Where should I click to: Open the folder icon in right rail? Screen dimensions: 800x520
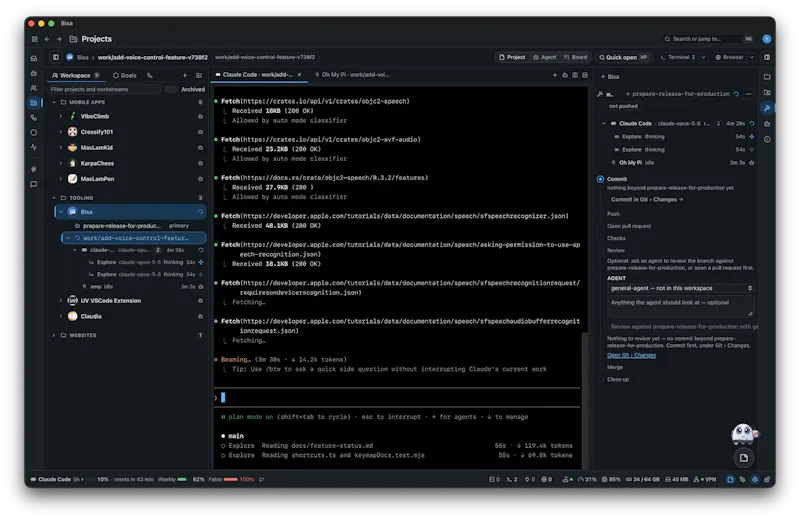click(x=767, y=77)
